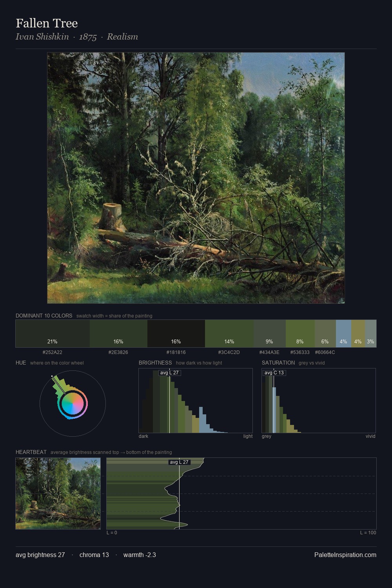Pick the 6% swatch #60664C
The height and width of the screenshot is (588, 392).
click(325, 334)
